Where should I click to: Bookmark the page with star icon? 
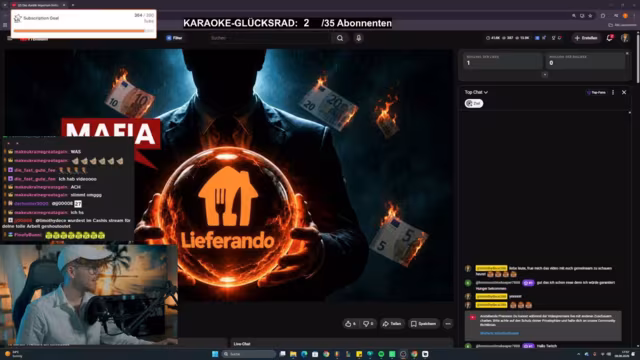(x=590, y=16)
